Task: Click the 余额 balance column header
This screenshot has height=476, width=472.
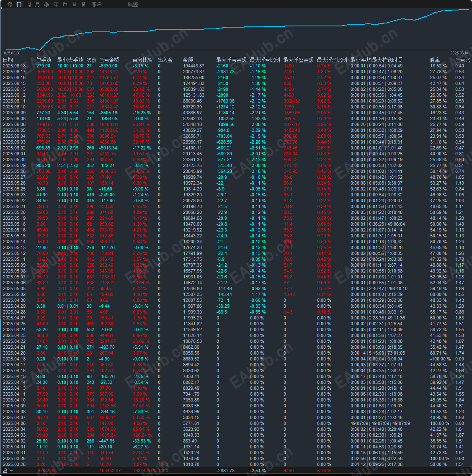Action: (188, 60)
